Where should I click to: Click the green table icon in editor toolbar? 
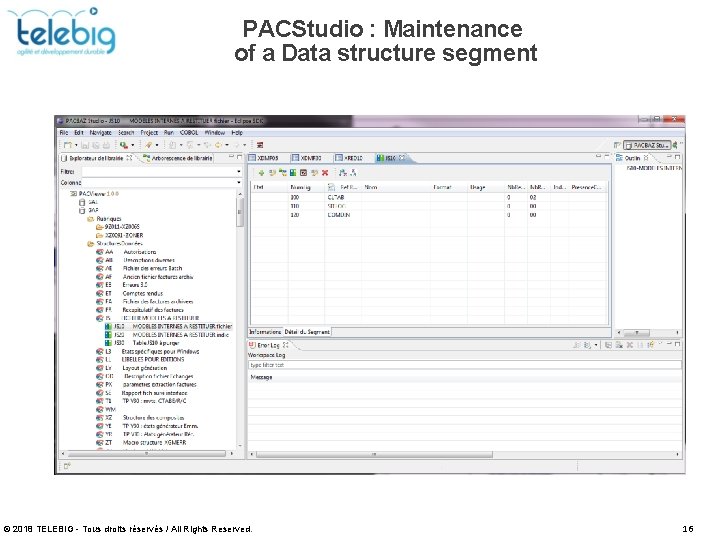click(293, 173)
